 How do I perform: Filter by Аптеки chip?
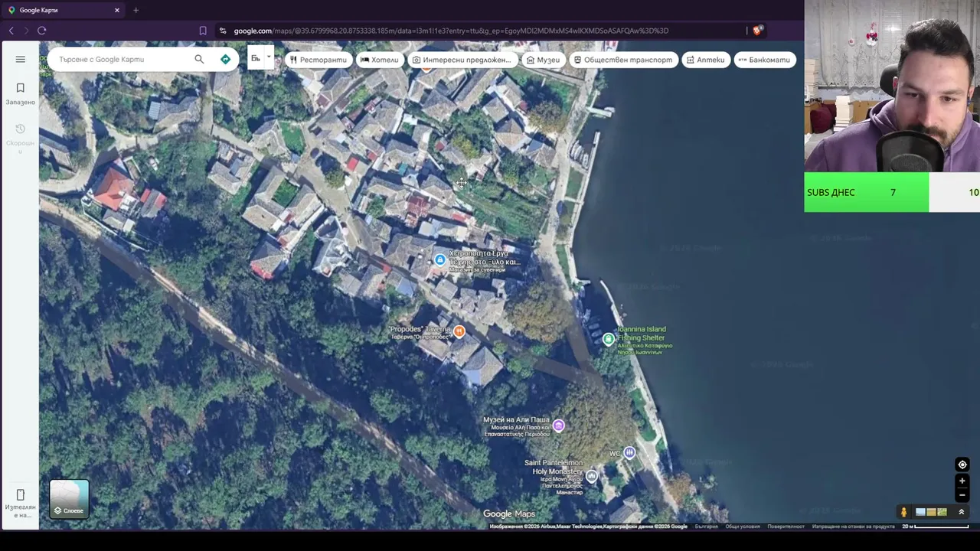tap(705, 60)
